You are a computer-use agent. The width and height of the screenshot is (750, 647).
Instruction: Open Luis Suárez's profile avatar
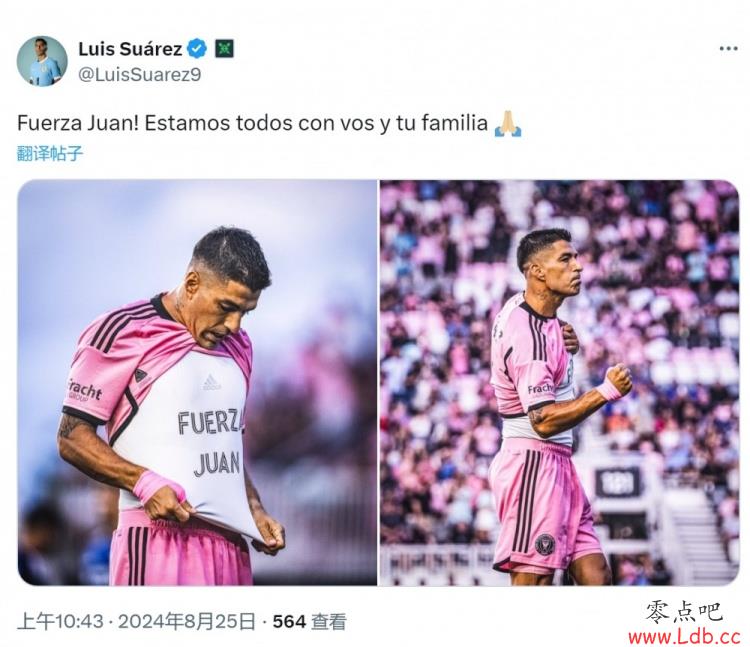(x=42, y=61)
